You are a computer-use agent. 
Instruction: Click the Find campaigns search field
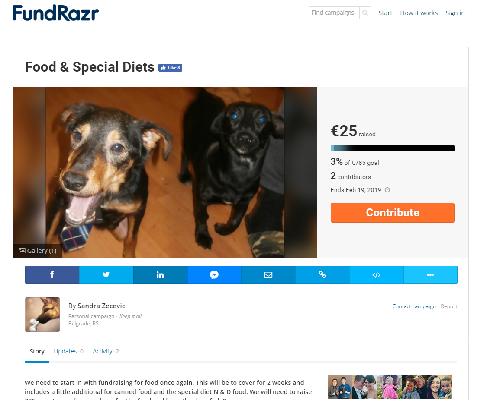pyautogui.click(x=334, y=13)
